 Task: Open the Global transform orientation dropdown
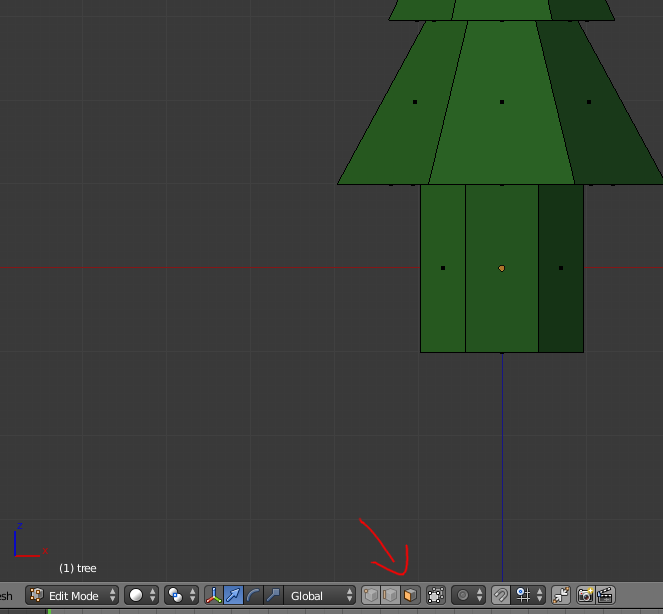[320, 595]
